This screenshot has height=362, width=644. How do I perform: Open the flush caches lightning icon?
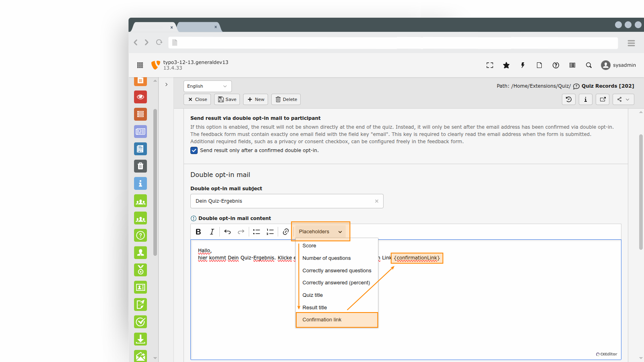[x=523, y=65]
